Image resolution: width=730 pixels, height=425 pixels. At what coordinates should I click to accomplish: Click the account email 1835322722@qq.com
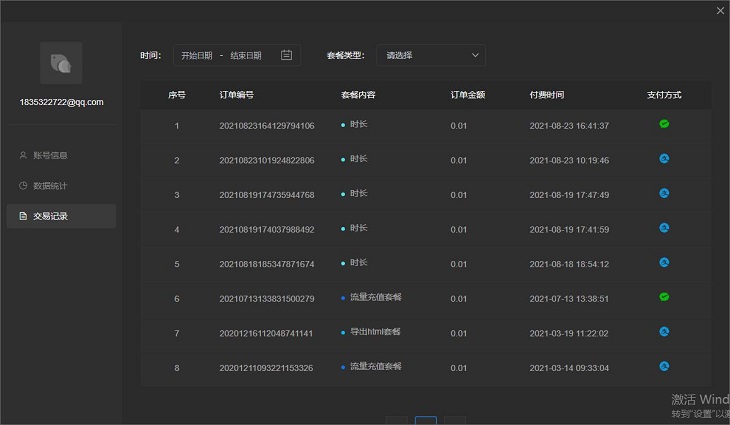coord(61,102)
